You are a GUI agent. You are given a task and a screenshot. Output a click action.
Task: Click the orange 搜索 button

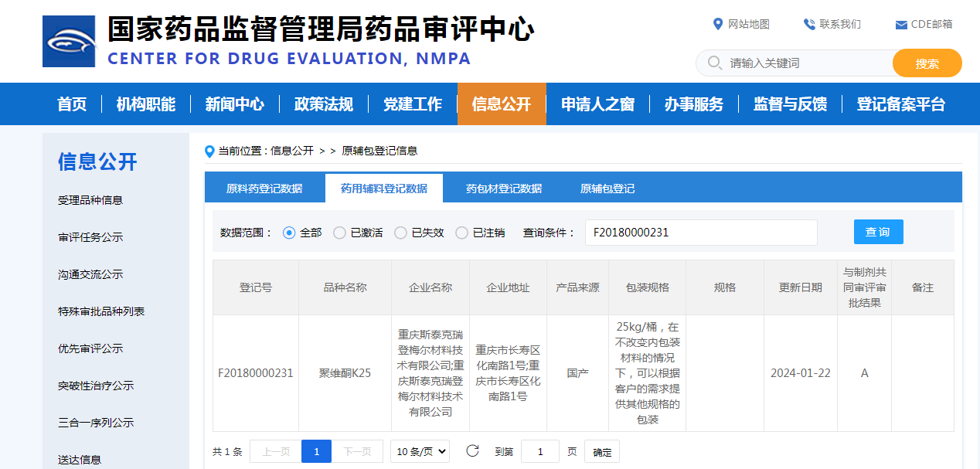coord(927,63)
